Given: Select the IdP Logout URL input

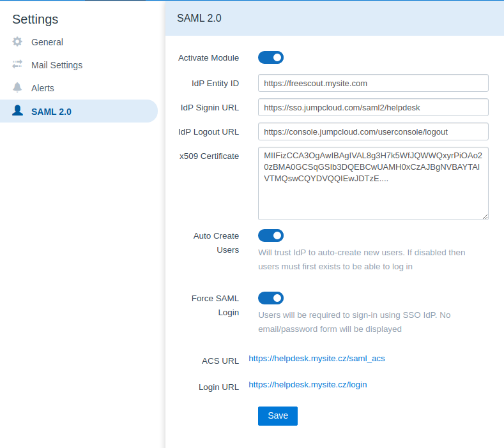Looking at the screenshot, I should pos(373,131).
